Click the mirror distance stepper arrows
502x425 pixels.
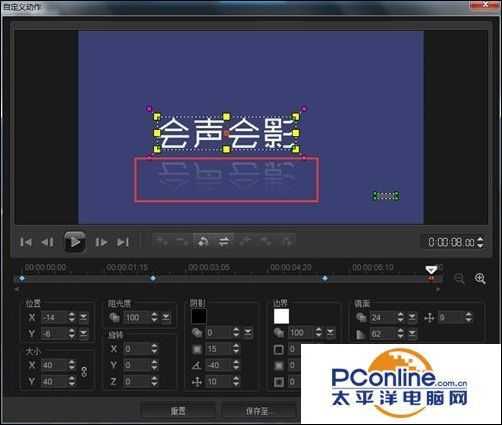tap(468, 317)
